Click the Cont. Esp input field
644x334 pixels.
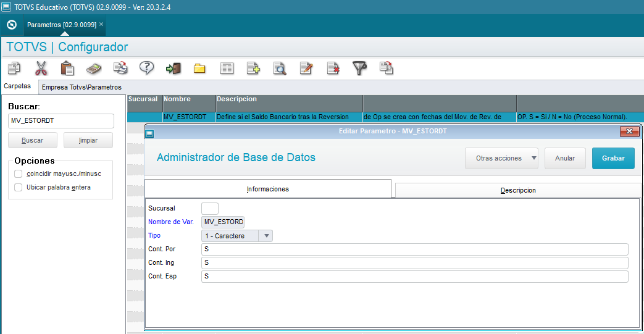(415, 276)
